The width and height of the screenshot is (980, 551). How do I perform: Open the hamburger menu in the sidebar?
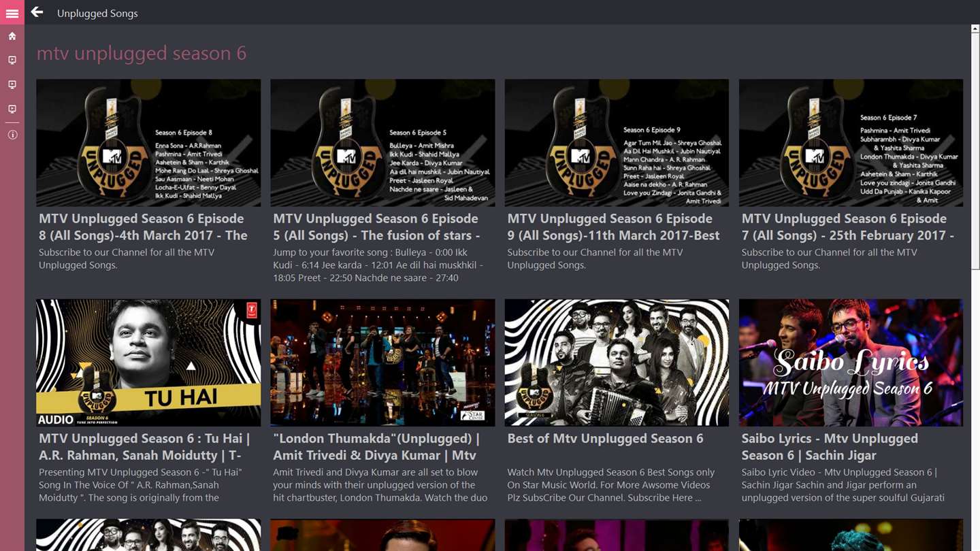[12, 13]
